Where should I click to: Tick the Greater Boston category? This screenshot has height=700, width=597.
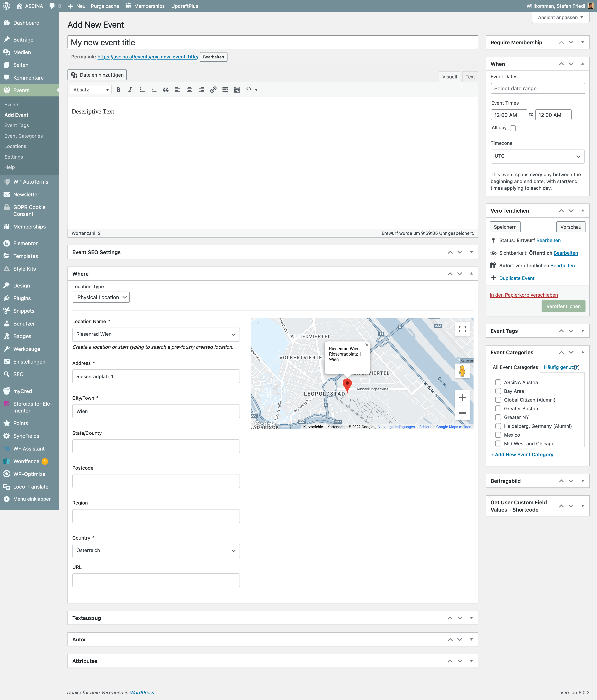pos(498,408)
